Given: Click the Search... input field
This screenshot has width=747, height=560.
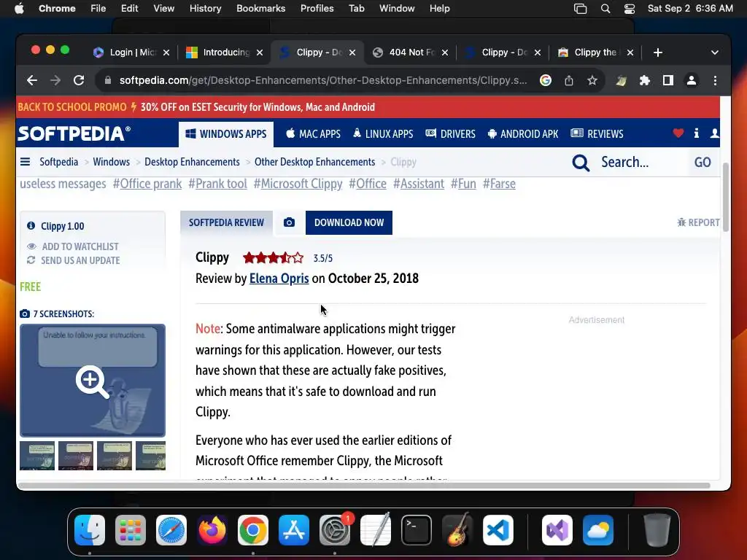Looking at the screenshot, I should 640,163.
